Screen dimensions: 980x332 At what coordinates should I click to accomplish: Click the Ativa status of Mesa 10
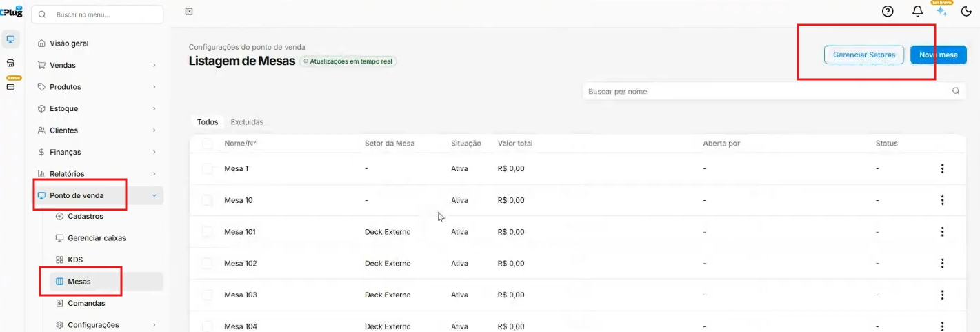point(459,200)
